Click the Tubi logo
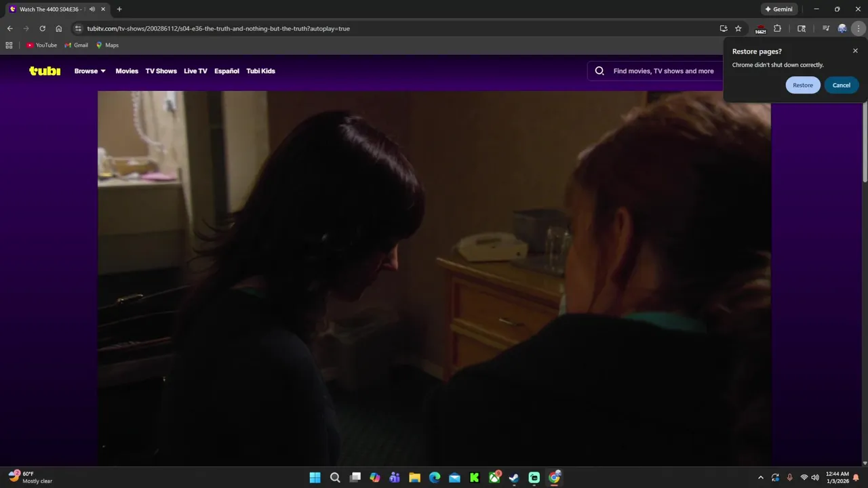 (45, 70)
